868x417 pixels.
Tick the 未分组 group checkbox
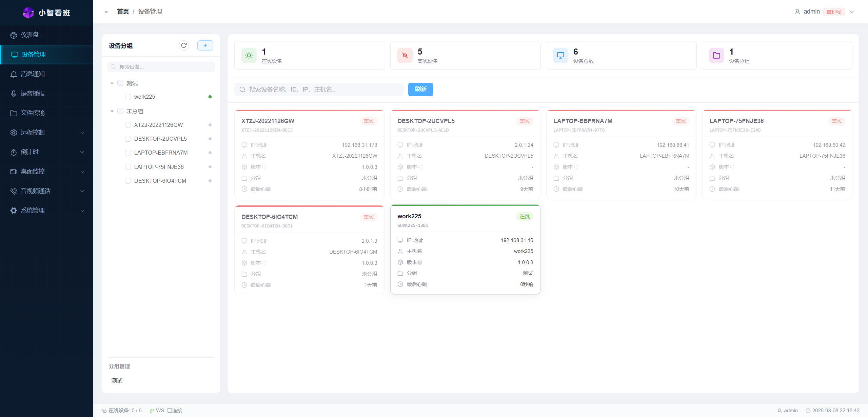point(120,111)
